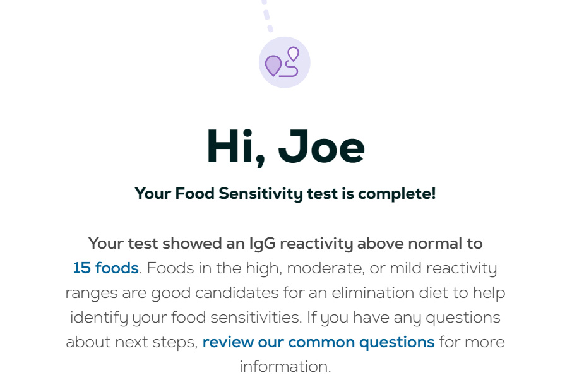Open "review our common questions" link
This screenshot has height=392, width=572.
(318, 342)
